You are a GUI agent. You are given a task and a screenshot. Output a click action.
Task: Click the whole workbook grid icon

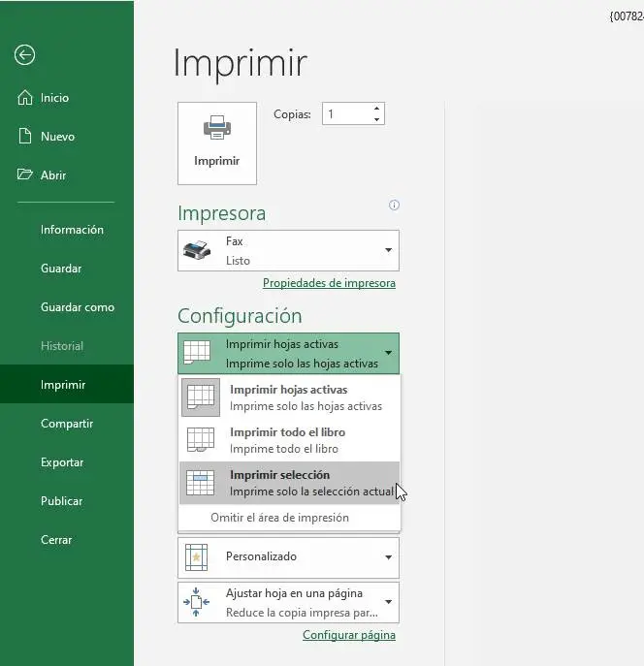click(x=201, y=439)
